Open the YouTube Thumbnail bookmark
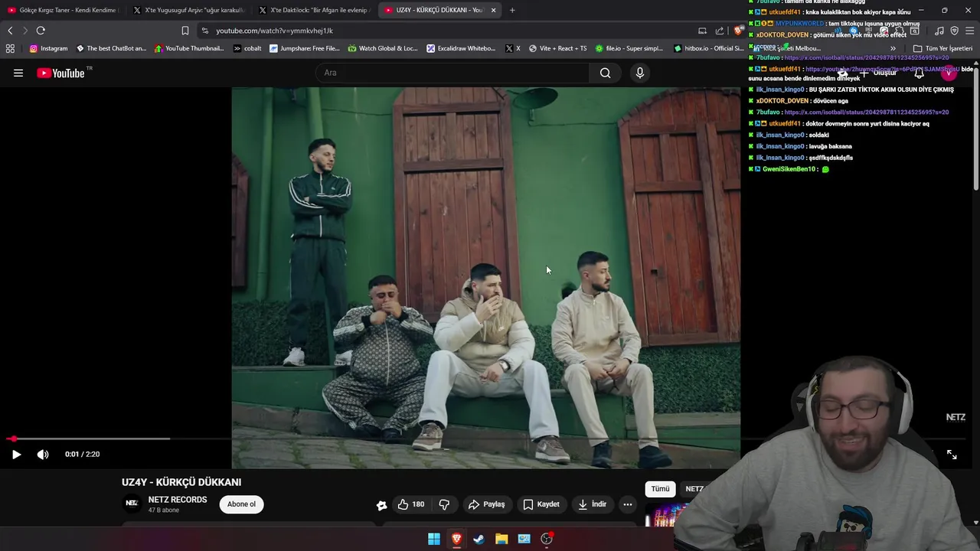Image resolution: width=980 pixels, height=551 pixels. point(189,48)
